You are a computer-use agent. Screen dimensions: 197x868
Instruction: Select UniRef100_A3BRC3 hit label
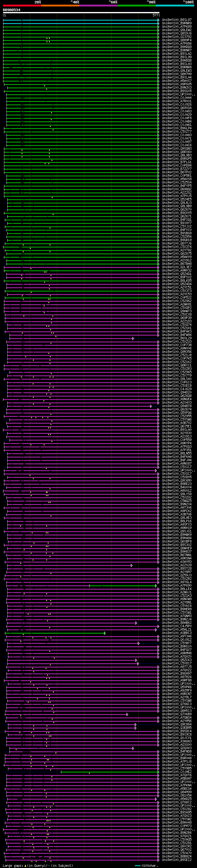coord(177,633)
